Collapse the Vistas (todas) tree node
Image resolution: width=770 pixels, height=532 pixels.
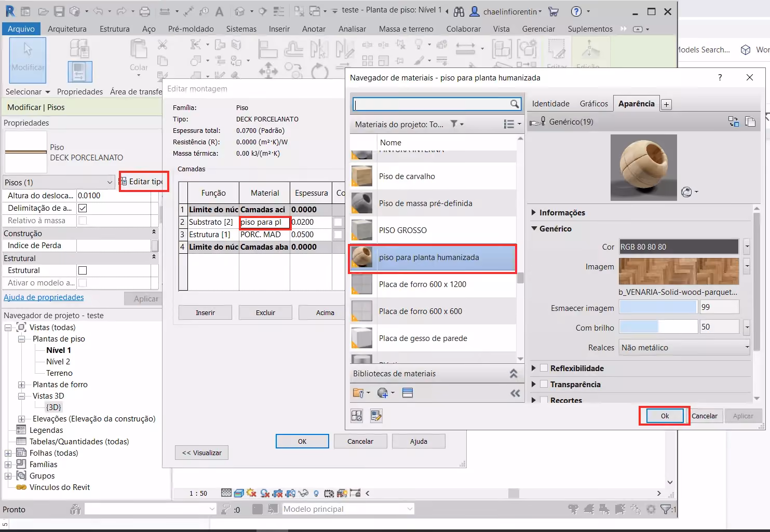point(8,328)
